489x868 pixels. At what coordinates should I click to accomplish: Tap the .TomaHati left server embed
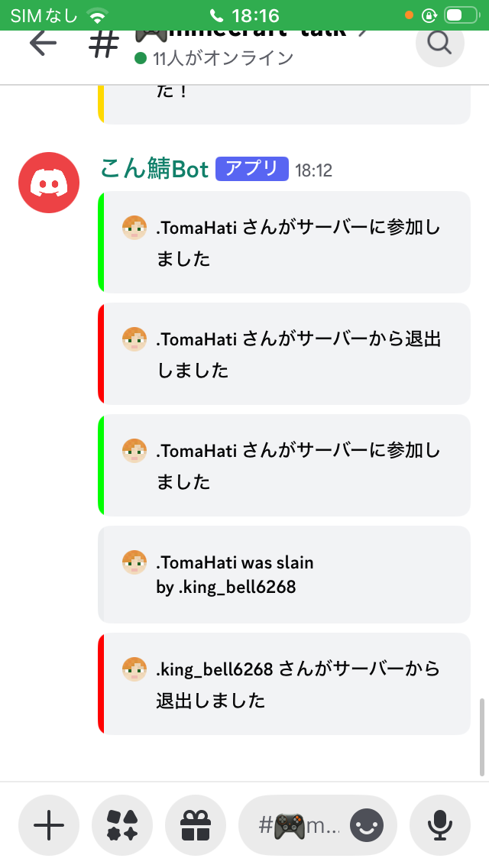tap(284, 354)
